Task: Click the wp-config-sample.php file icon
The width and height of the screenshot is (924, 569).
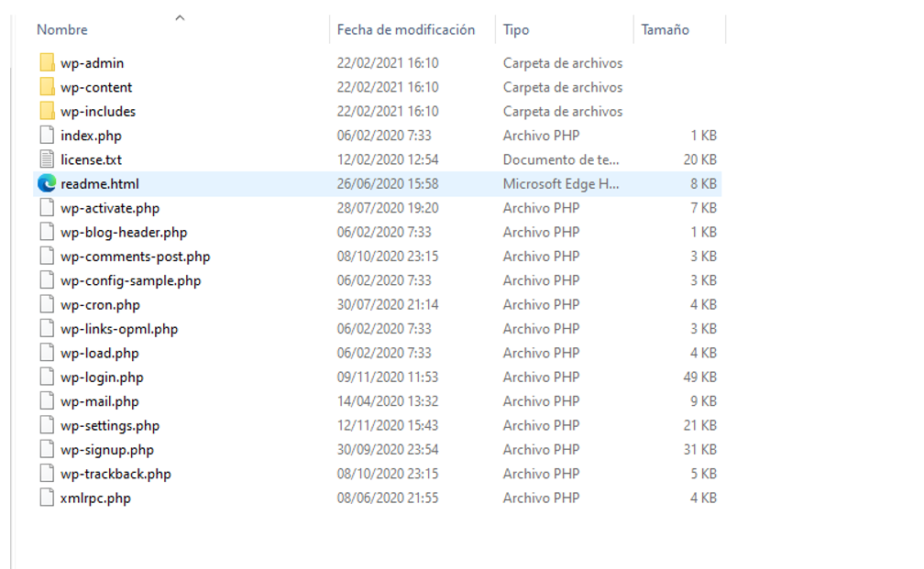Action: pyautogui.click(x=47, y=280)
